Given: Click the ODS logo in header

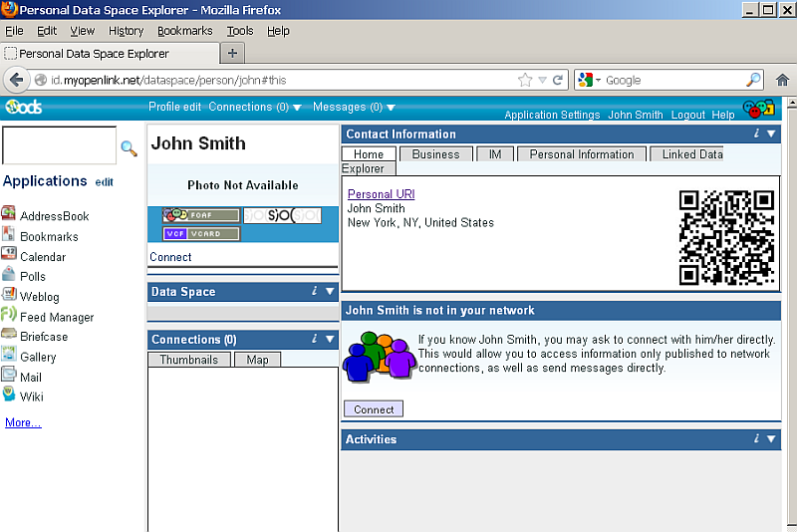Looking at the screenshot, I should [x=23, y=108].
